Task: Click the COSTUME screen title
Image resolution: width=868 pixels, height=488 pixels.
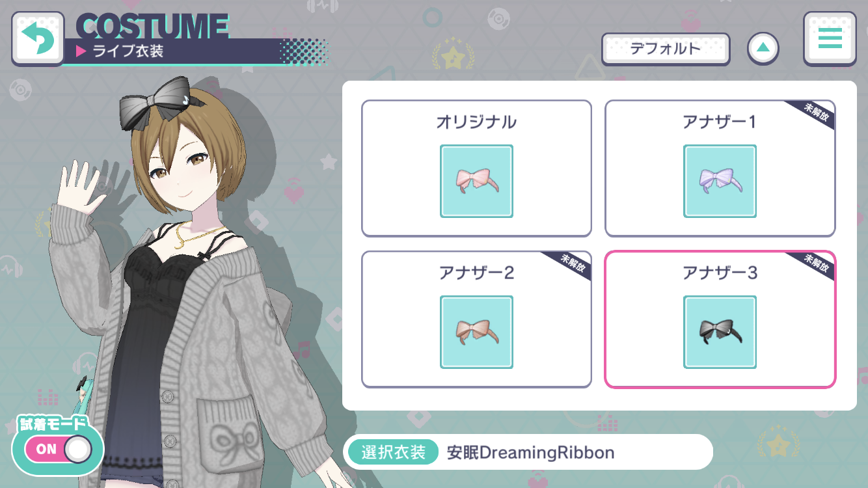Action: click(152, 25)
